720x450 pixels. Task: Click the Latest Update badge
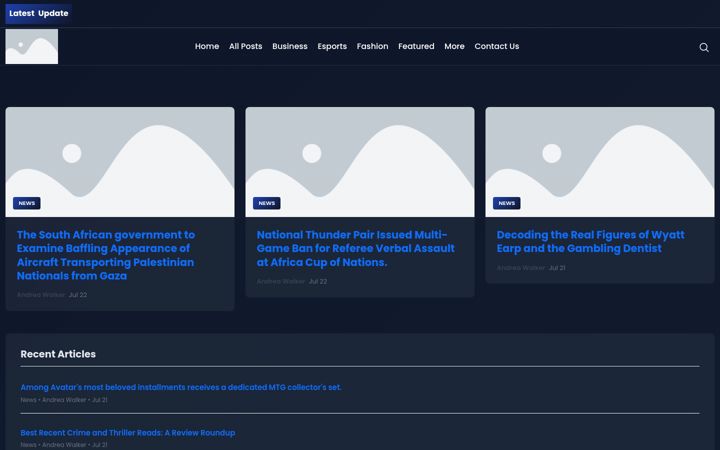[39, 13]
